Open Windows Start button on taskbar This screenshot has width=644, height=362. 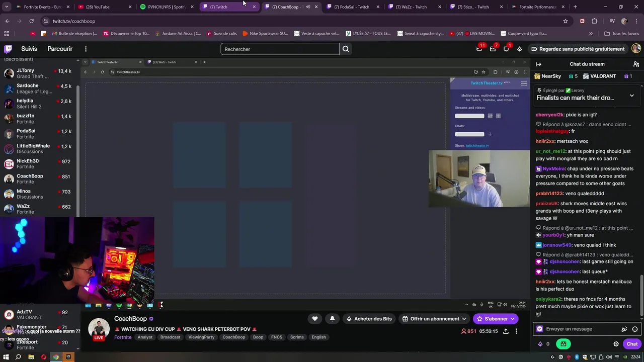click(x=6, y=357)
